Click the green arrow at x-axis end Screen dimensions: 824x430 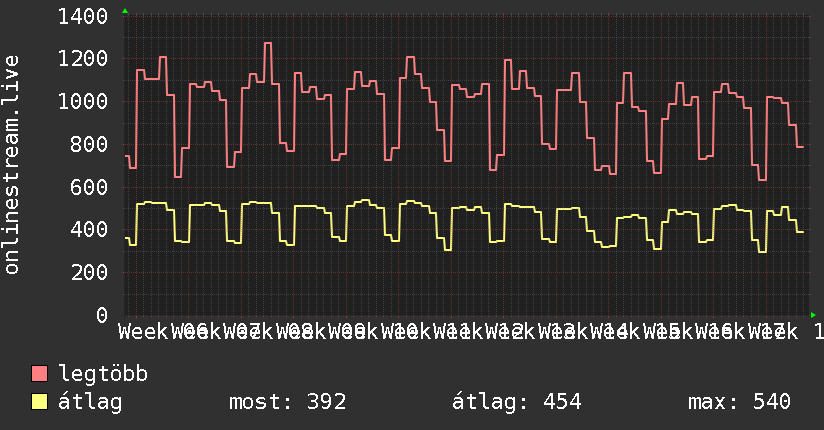point(813,315)
